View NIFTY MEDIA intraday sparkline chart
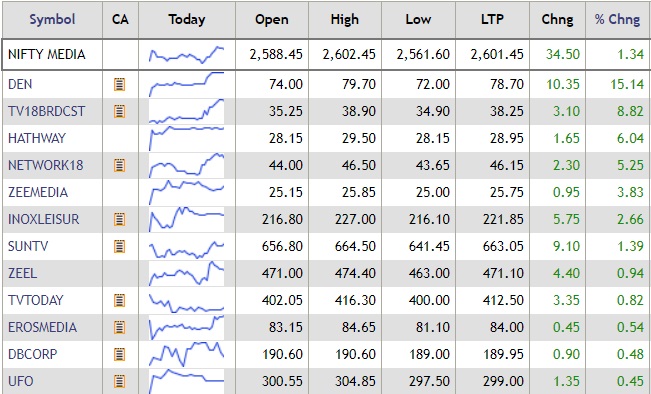Screen dimensions: 651x394 pyautogui.click(x=186, y=54)
